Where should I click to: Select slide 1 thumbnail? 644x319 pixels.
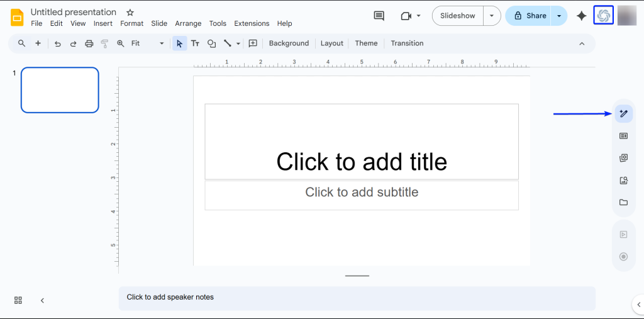pyautogui.click(x=60, y=90)
